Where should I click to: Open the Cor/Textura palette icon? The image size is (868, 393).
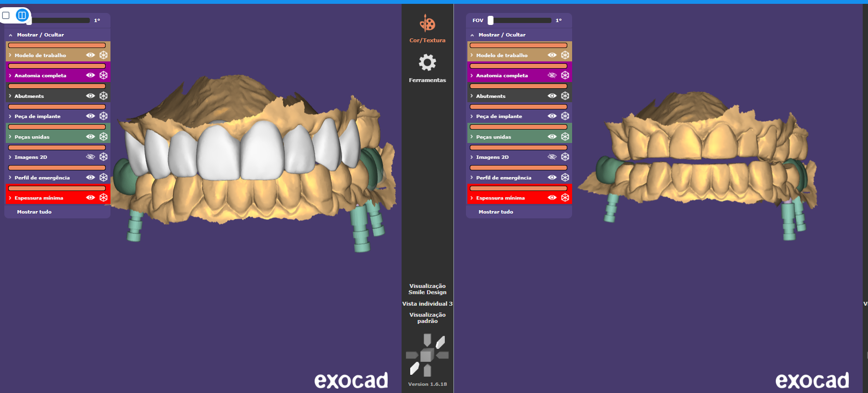click(427, 24)
